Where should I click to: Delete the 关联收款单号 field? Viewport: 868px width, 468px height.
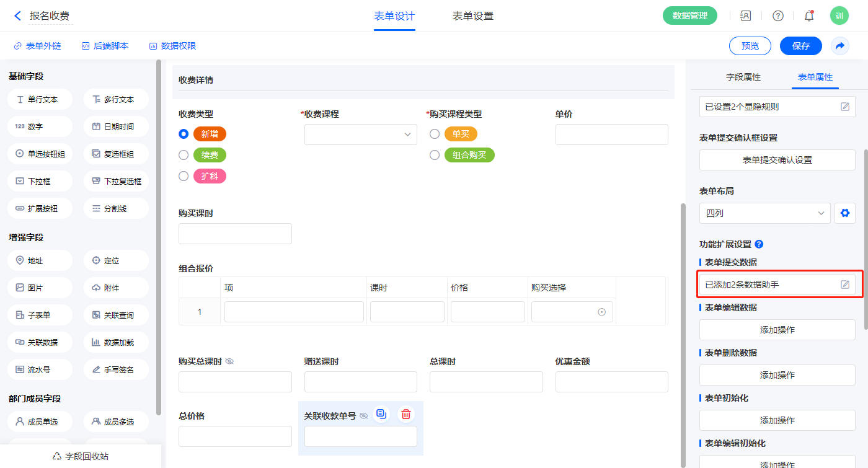point(405,415)
